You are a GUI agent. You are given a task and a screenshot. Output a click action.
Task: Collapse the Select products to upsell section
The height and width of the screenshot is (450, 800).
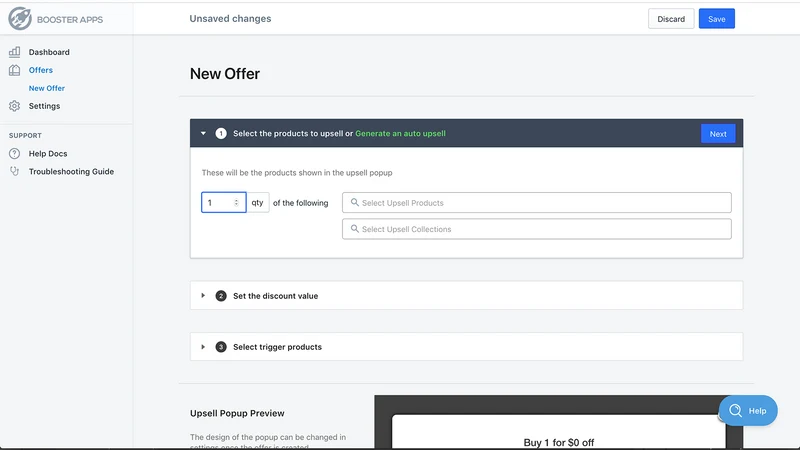click(x=203, y=134)
